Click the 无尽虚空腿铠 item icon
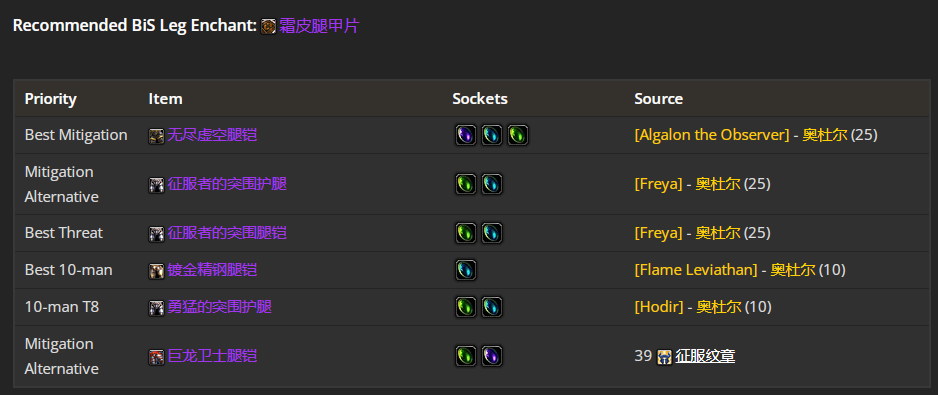The height and width of the screenshot is (395, 938). [156, 136]
